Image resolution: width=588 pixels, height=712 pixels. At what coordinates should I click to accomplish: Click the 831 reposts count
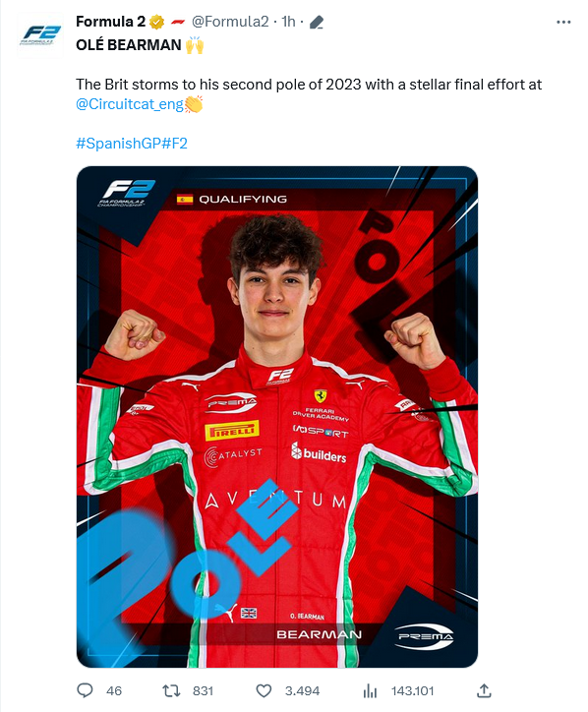click(203, 691)
